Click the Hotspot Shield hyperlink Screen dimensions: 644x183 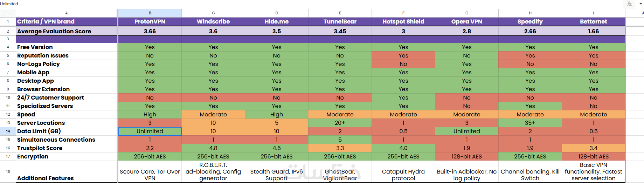(403, 22)
